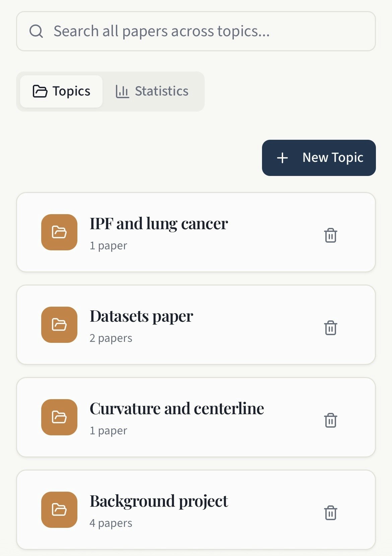This screenshot has height=556, width=392.
Task: Delete the IPF and lung cancer topic
Action: tap(331, 236)
